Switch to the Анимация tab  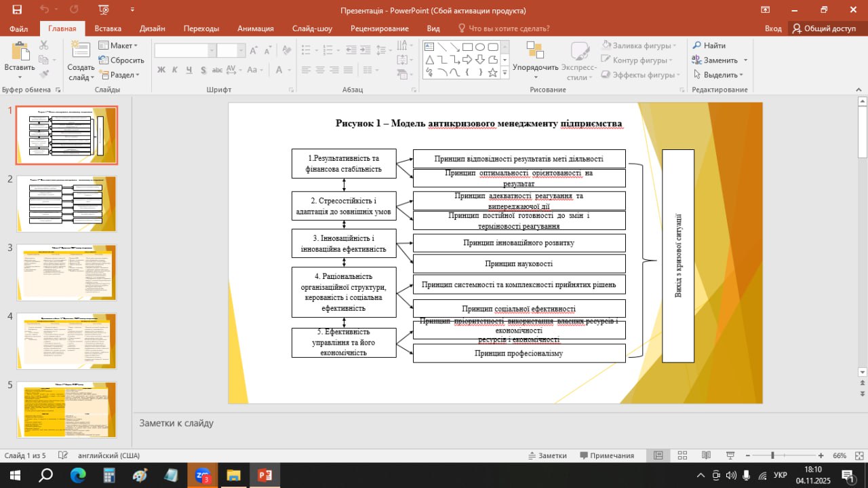(x=256, y=29)
